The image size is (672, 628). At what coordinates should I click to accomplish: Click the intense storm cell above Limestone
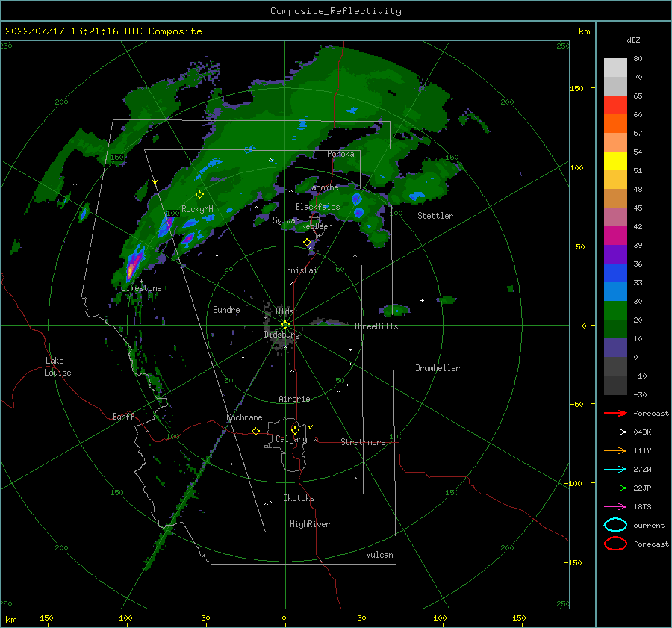pos(134,264)
